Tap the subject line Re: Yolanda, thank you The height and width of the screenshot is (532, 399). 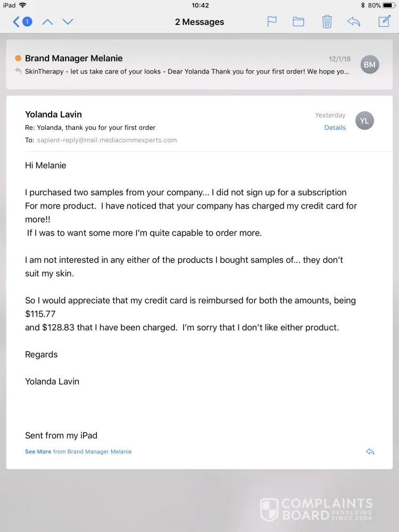tap(90, 128)
